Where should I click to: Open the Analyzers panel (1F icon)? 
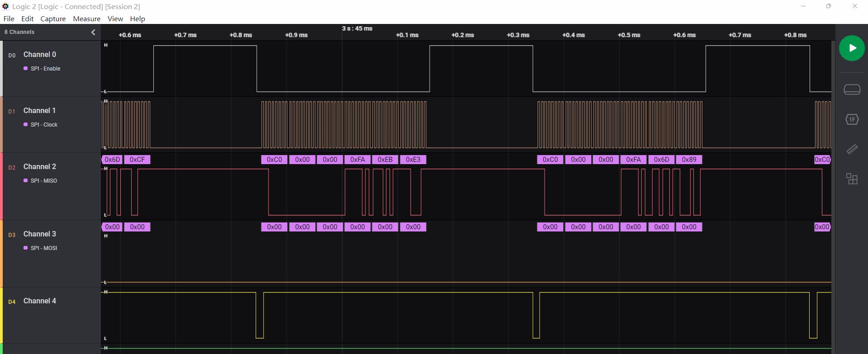pos(852,119)
